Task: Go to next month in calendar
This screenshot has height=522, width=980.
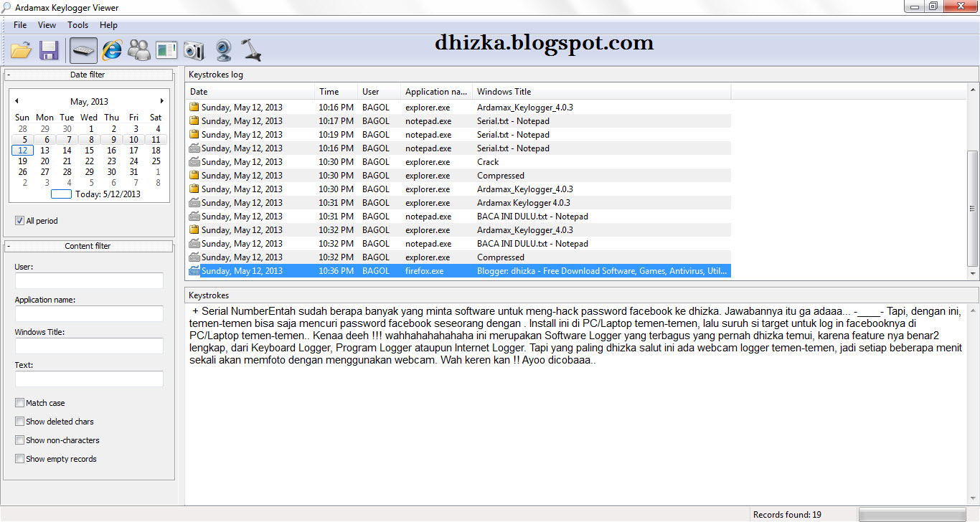Action: tap(162, 101)
